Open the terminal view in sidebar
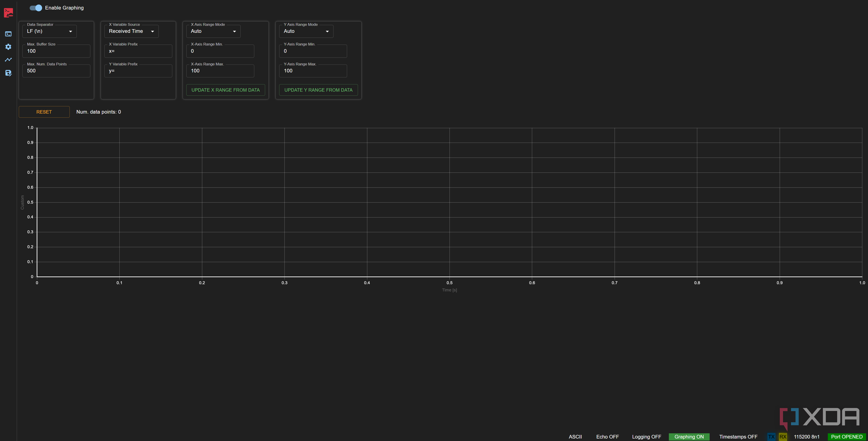868x441 pixels. click(8, 34)
